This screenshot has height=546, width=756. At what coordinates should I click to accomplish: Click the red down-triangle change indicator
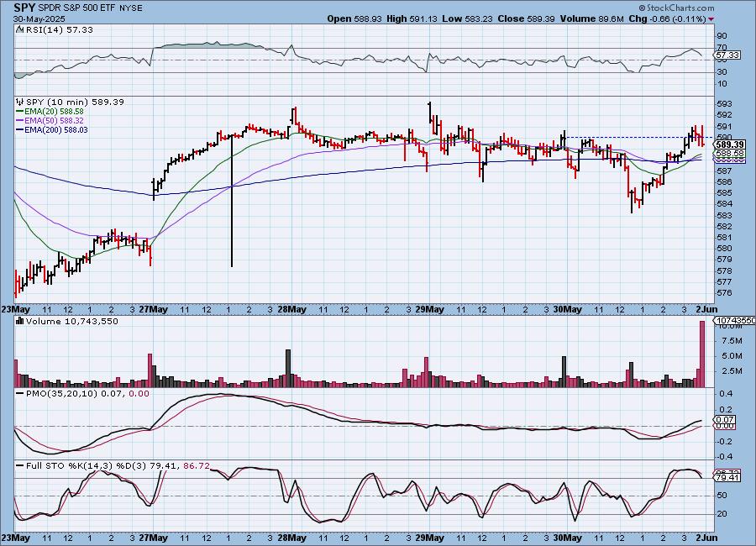click(x=711, y=18)
